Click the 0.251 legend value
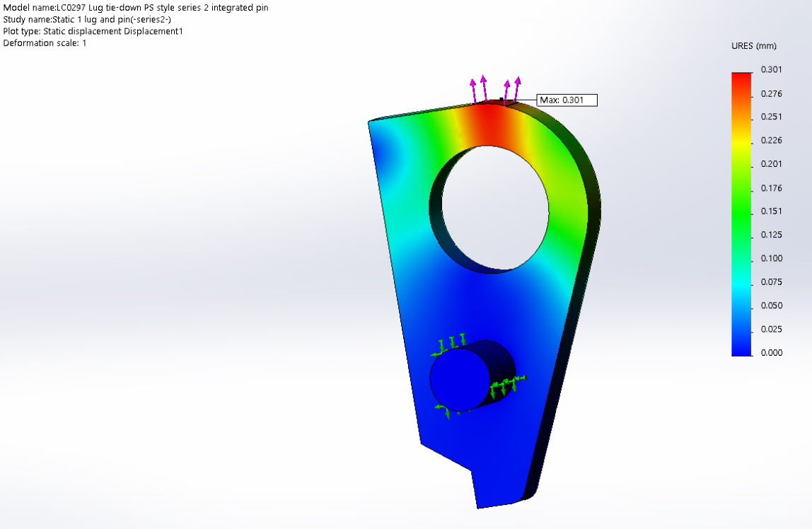 coord(771,117)
